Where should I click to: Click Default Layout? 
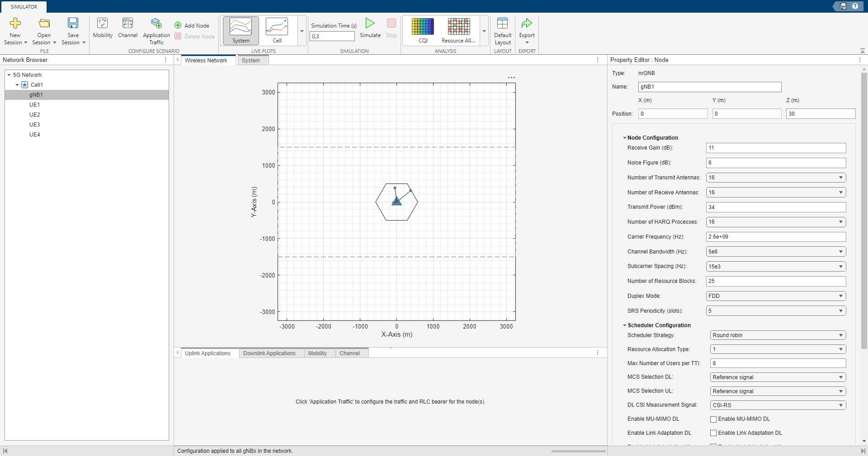coord(503,30)
